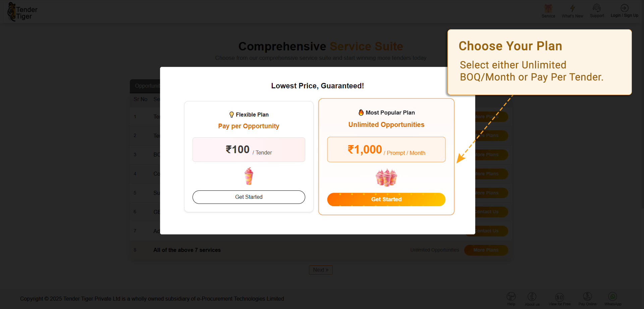Select the View for Free icon
644x309 pixels.
click(559, 297)
